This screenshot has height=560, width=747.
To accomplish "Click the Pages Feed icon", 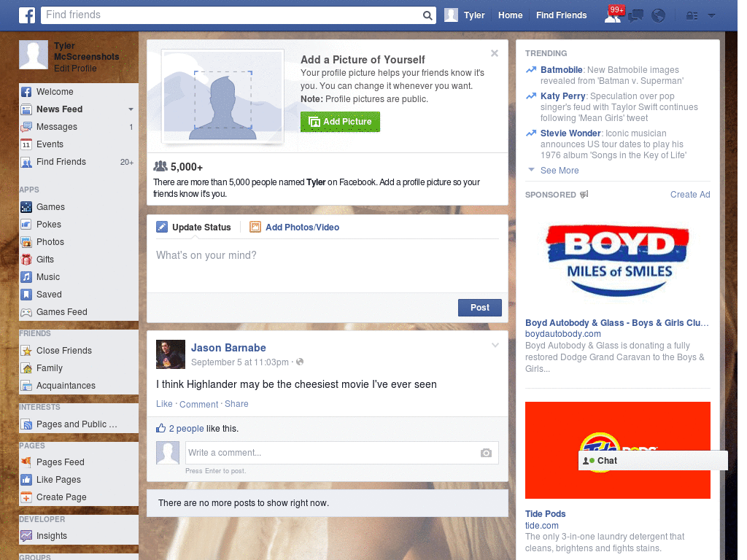I will (26, 462).
